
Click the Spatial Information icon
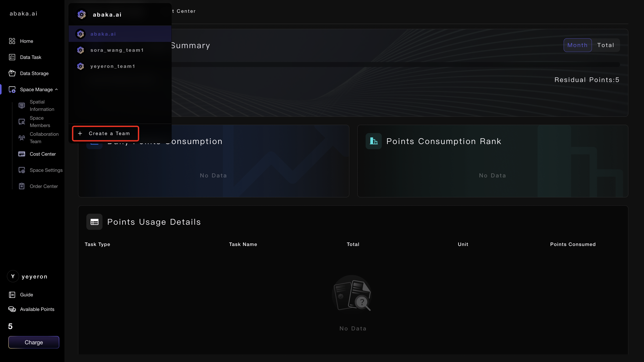(22, 105)
